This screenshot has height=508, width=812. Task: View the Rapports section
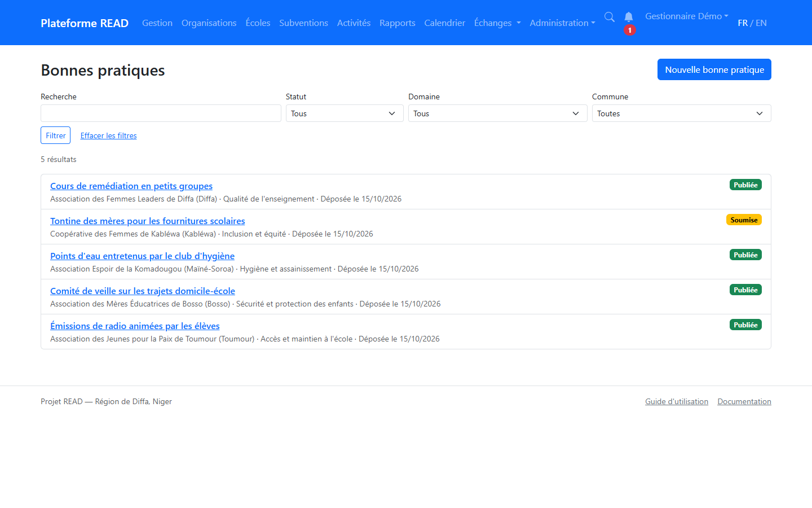pyautogui.click(x=398, y=23)
